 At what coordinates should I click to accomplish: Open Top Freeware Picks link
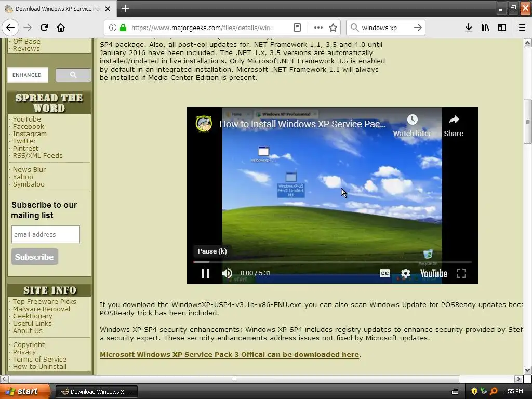pyautogui.click(x=45, y=302)
